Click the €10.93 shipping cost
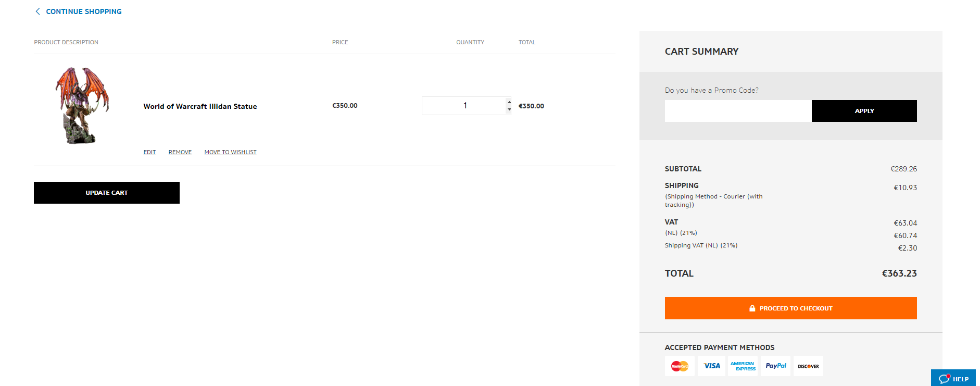The height and width of the screenshot is (386, 980). tap(905, 188)
